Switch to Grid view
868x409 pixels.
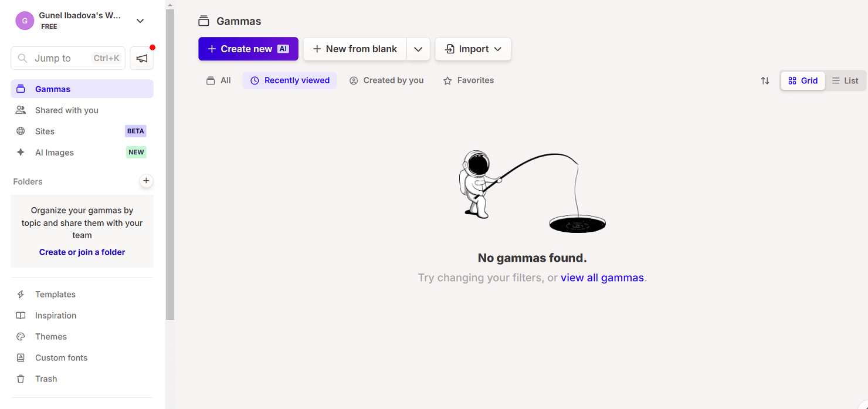(x=802, y=81)
